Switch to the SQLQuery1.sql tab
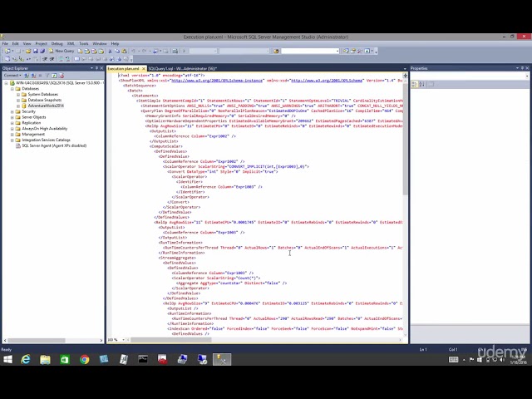Screen dimensions: 532x399 tap(183, 68)
